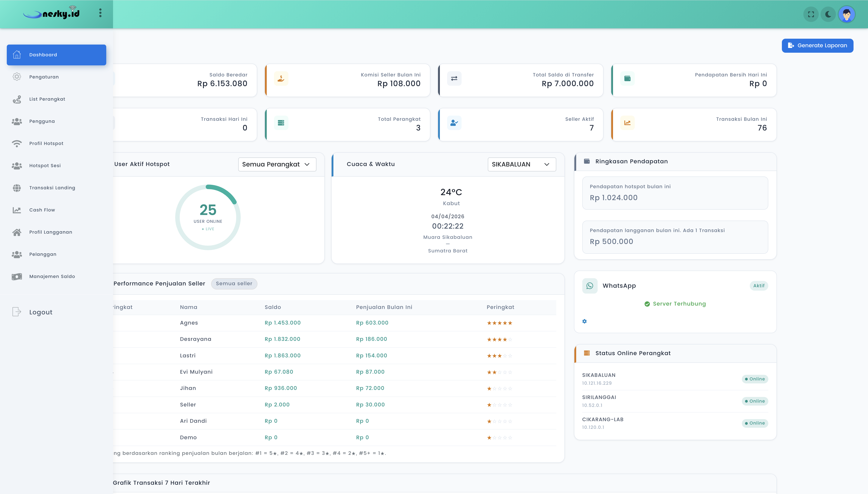Click the Komisi Seller hand-coin icon
Image resolution: width=868 pixels, height=494 pixels.
[x=281, y=78]
